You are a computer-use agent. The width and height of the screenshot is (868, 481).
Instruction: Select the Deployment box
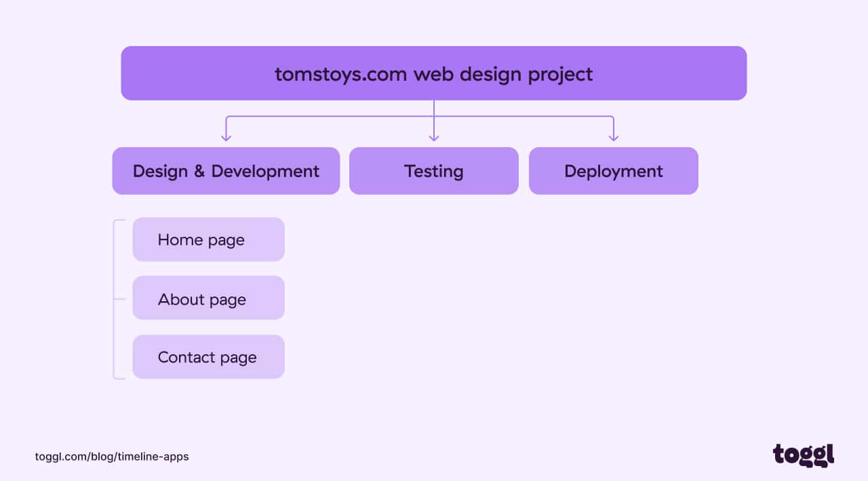(614, 171)
